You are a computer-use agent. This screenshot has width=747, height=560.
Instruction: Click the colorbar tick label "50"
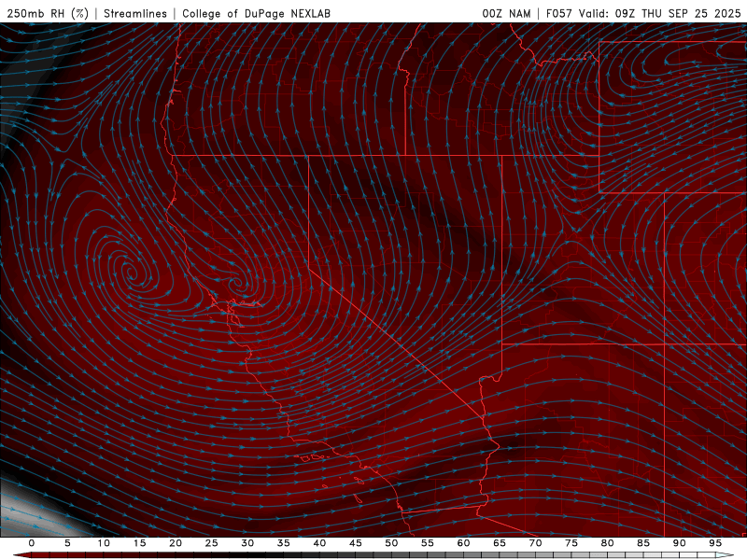coord(391,543)
